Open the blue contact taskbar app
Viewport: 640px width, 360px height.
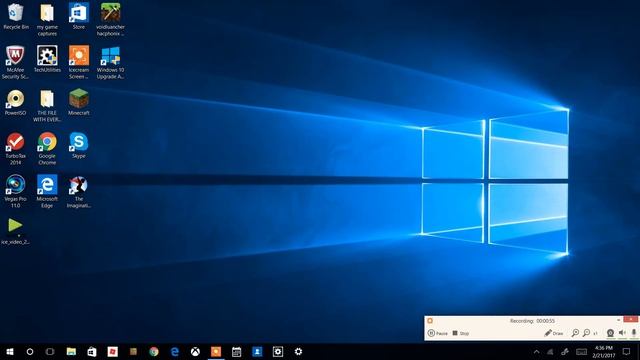[x=257, y=351]
